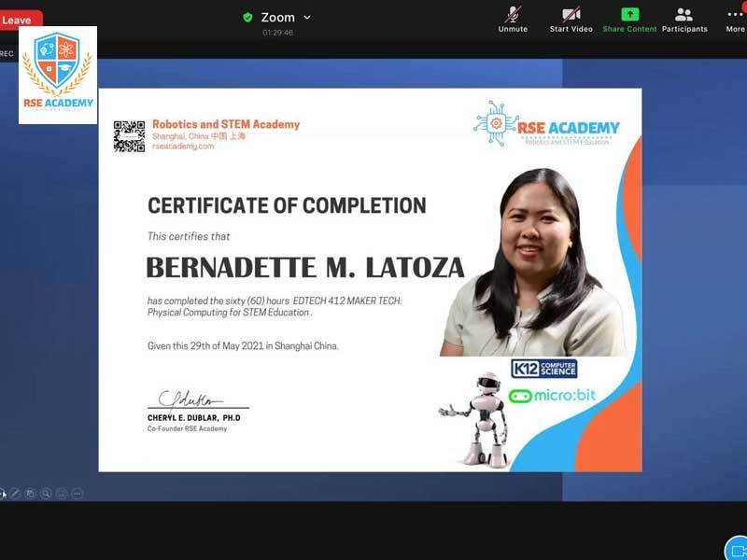This screenshot has width=747, height=560.
Task: Click the rseacademy.com link
Action: click(x=183, y=147)
